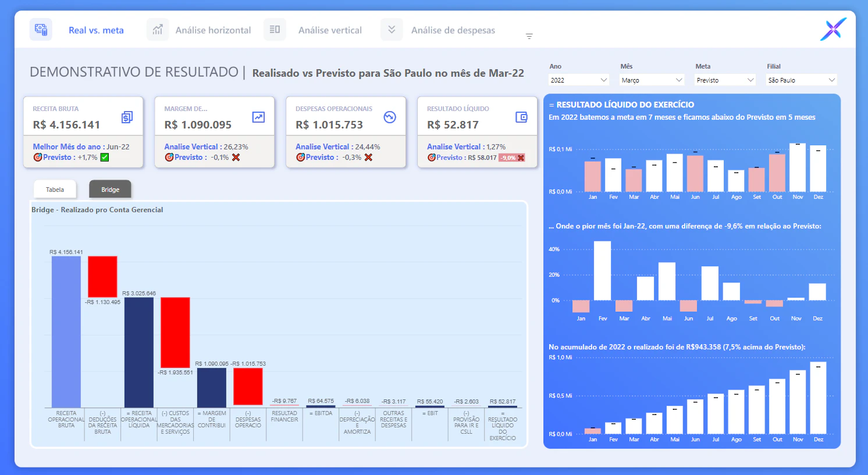The height and width of the screenshot is (475, 868).
Task: Click the Dez bar in accumulated chart
Action: [818, 398]
